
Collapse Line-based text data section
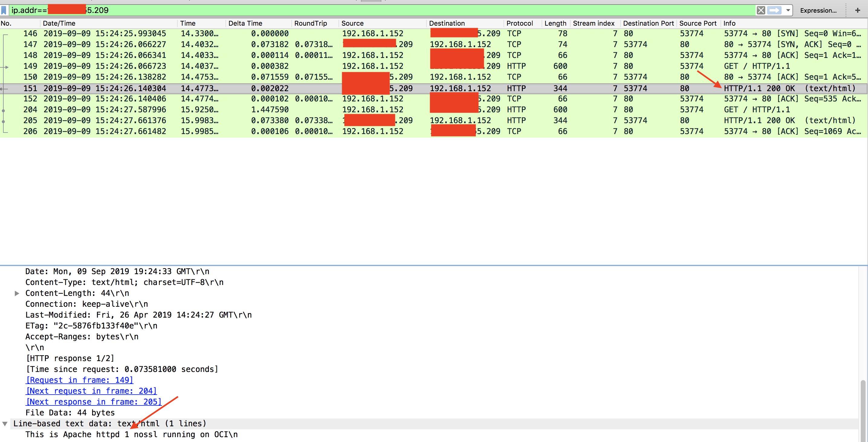tap(5, 424)
